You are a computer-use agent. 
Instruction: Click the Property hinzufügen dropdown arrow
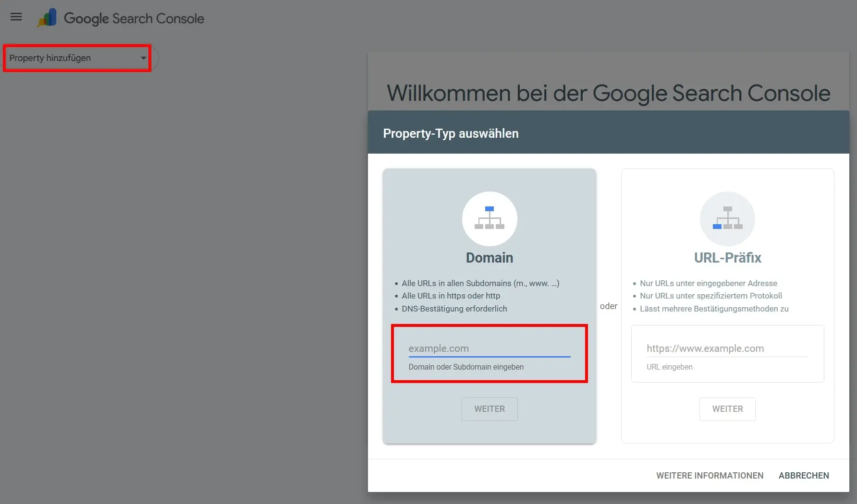(x=143, y=58)
